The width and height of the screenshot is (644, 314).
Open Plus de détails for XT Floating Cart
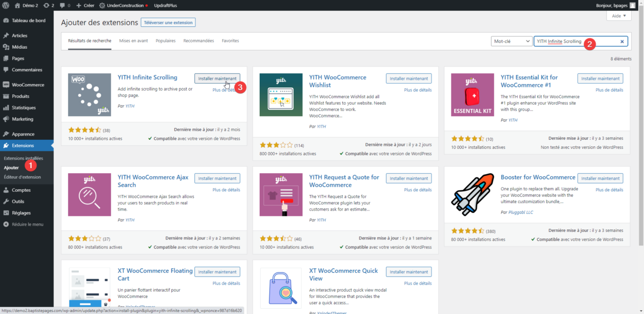click(226, 283)
